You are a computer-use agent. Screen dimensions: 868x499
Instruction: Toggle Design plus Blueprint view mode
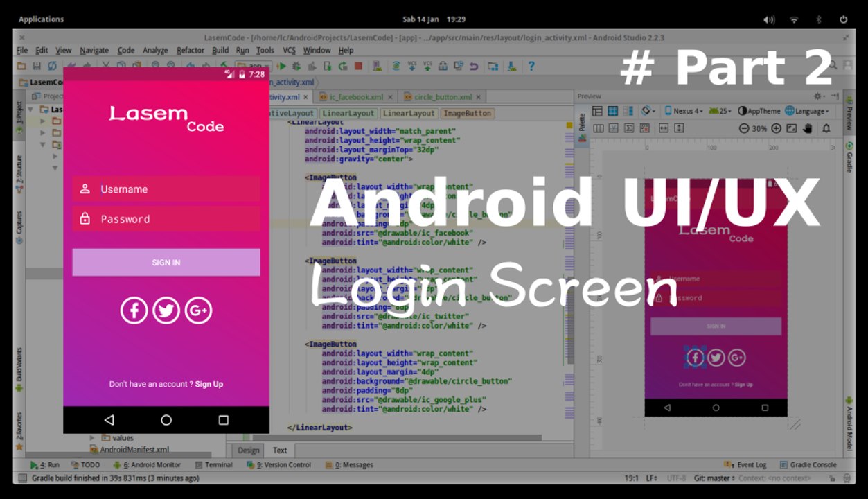pyautogui.click(x=628, y=111)
